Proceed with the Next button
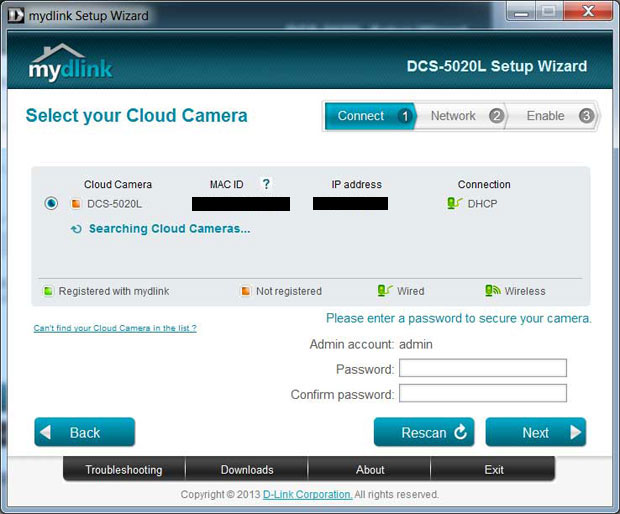 536,432
